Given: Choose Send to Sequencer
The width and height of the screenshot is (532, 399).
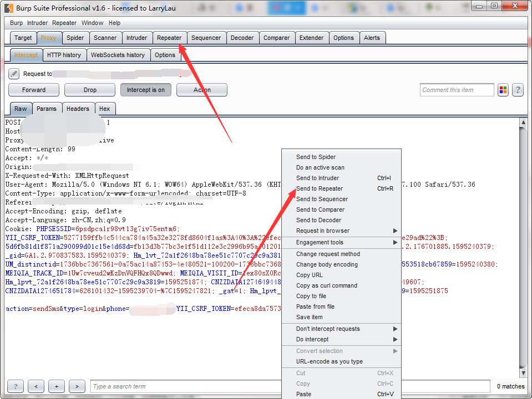Looking at the screenshot, I should [341, 199].
